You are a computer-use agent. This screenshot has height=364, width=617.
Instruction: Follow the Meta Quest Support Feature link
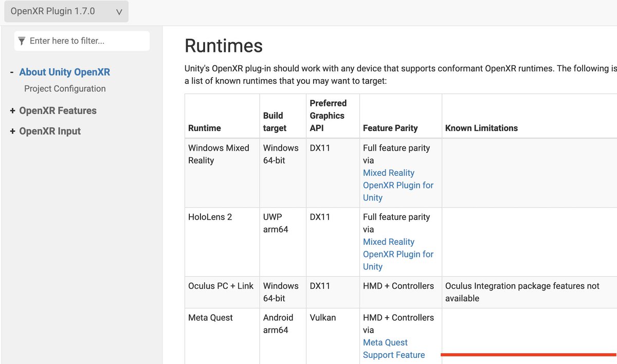point(394,349)
